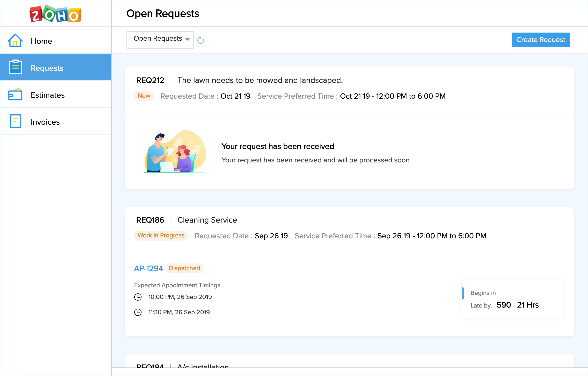
Task: Refresh the open requests list
Action: click(x=201, y=40)
